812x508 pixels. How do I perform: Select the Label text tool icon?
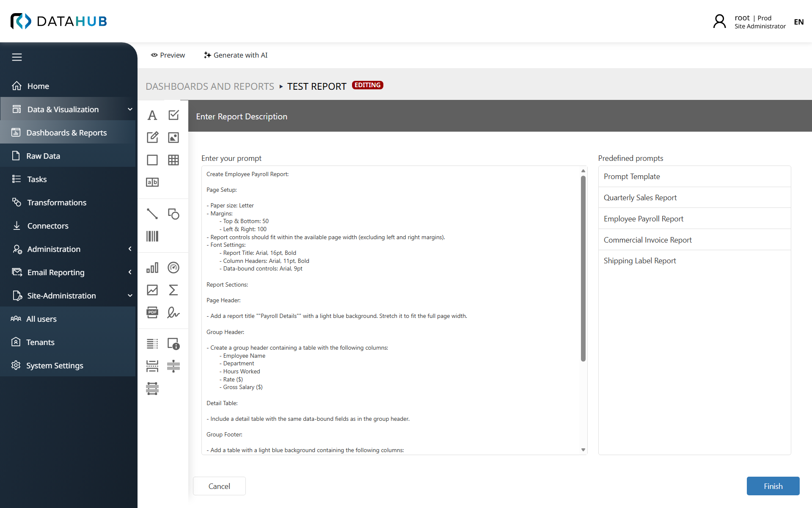pos(152,115)
